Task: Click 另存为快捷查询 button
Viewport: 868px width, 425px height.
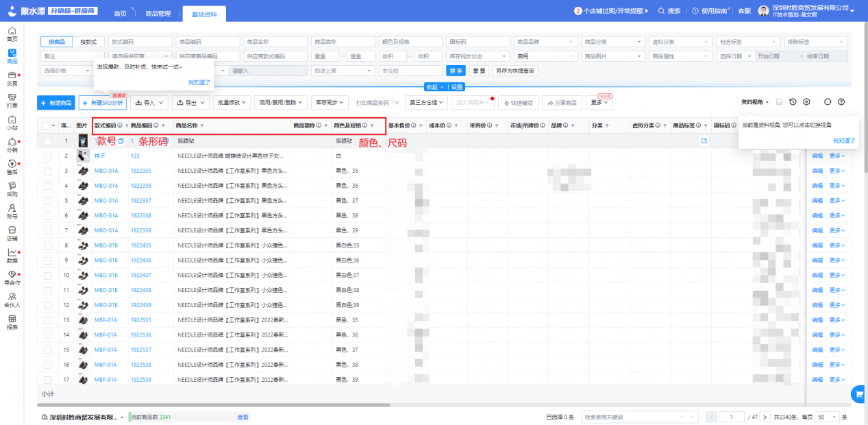Action: click(514, 71)
